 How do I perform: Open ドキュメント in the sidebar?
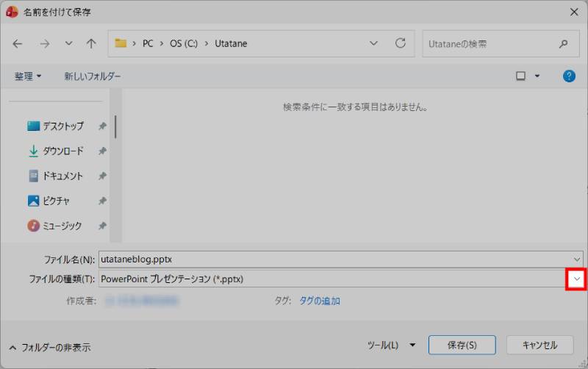click(x=56, y=176)
